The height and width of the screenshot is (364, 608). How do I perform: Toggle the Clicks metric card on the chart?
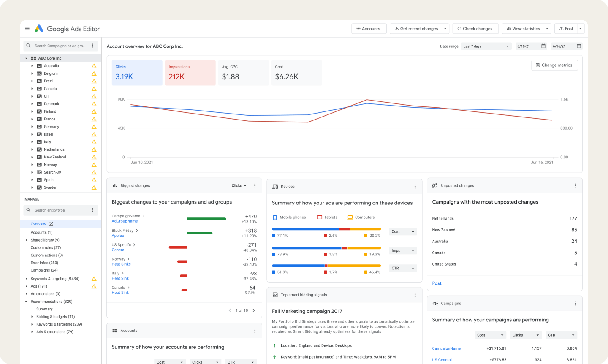pyautogui.click(x=137, y=73)
